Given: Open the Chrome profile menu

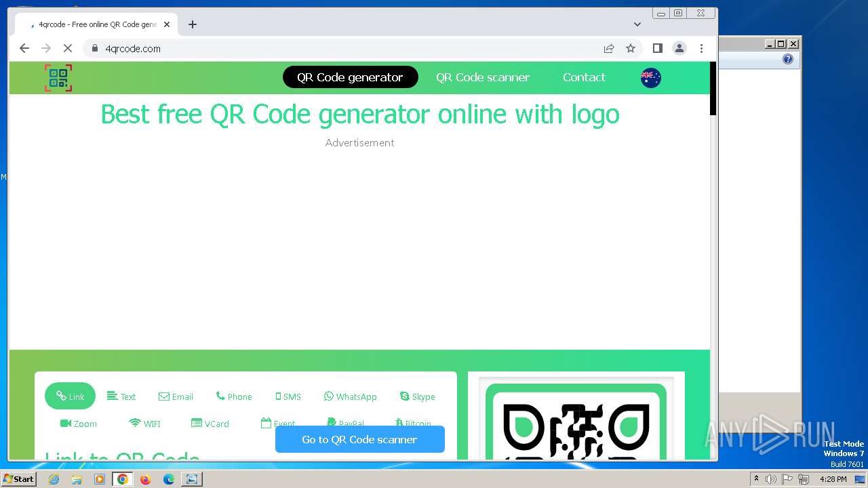Looking at the screenshot, I should point(679,48).
